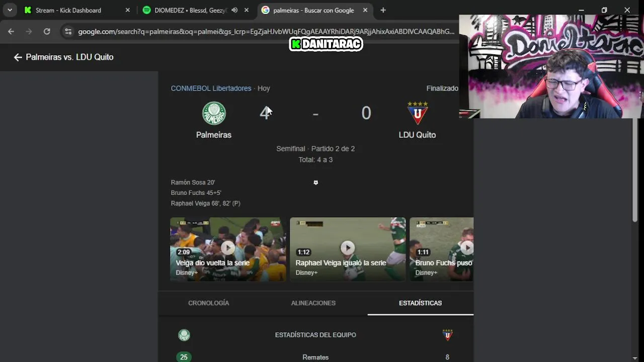Viewport: 644px width, 362px height.
Task: Click 'Total: 4 a 3' aggregate text
Action: click(x=315, y=159)
